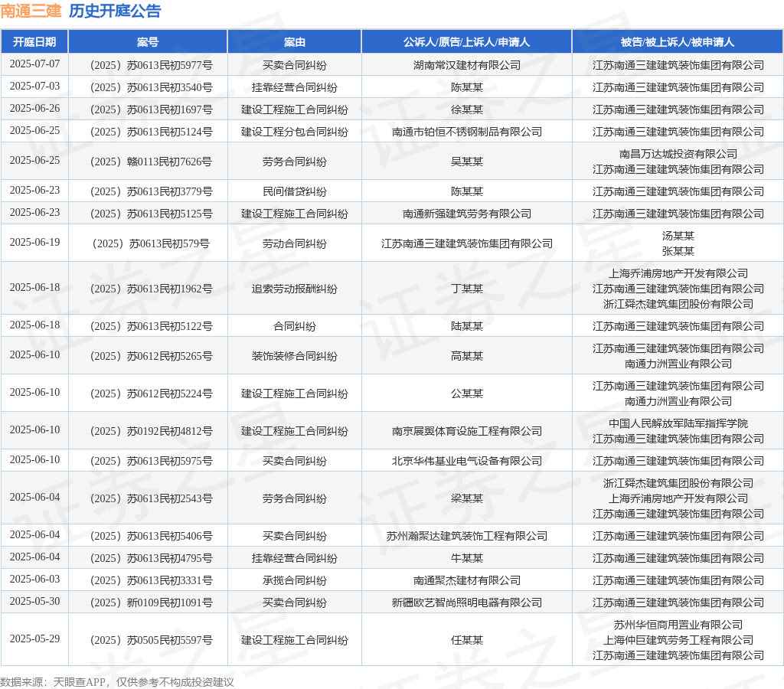Click plaintiff 南京展翼体育设施工程有限公司
Image resolution: width=784 pixels, height=689 pixels.
pyautogui.click(x=467, y=431)
